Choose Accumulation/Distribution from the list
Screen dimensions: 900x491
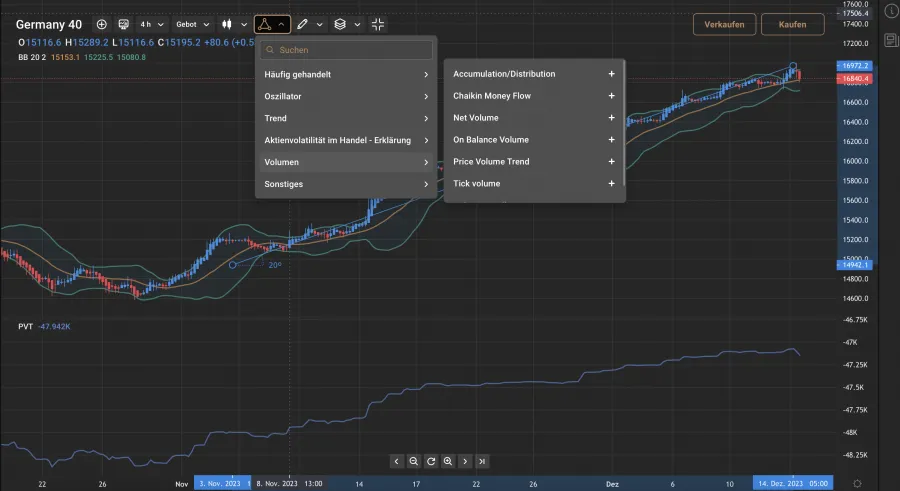pos(504,74)
